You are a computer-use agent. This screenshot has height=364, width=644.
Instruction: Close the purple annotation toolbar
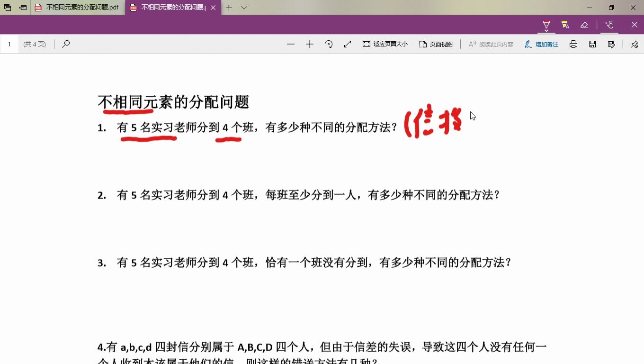635,25
